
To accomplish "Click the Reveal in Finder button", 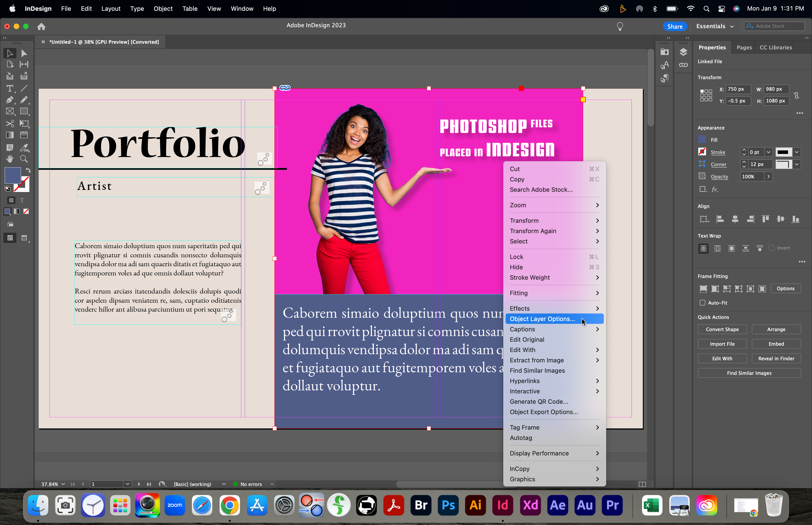I will (x=776, y=359).
